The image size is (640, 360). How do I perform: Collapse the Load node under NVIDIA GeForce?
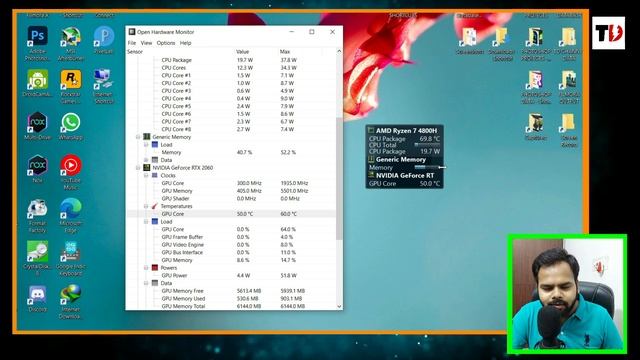pyautogui.click(x=146, y=222)
